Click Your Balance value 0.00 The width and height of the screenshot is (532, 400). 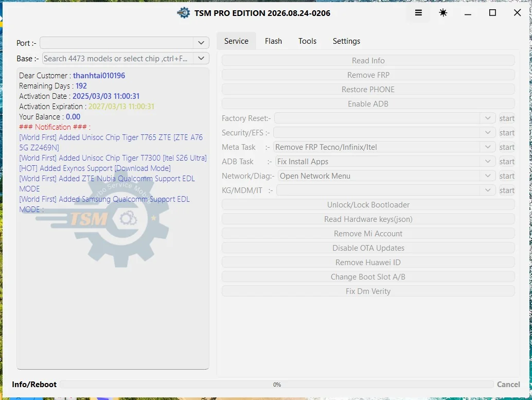click(x=73, y=117)
